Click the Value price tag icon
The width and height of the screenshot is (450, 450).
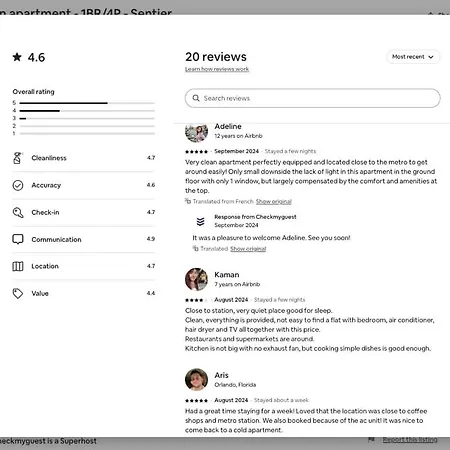tap(18, 293)
